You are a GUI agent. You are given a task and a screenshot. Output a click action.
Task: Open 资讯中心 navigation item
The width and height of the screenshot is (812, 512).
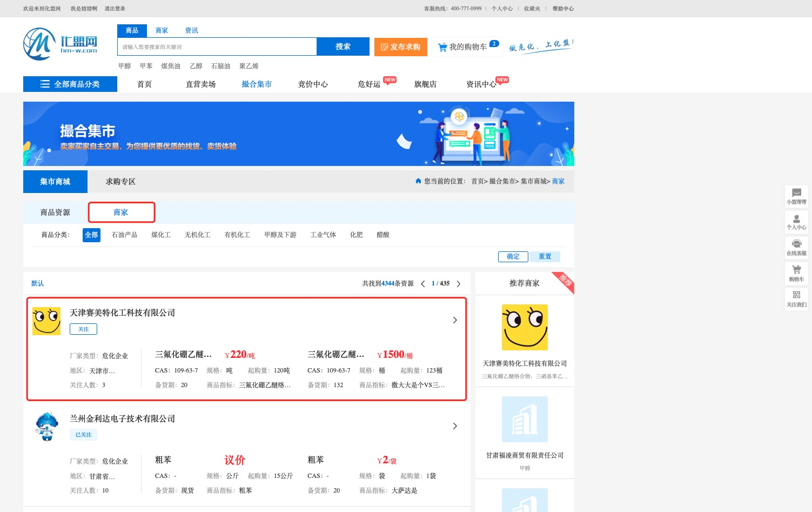click(x=481, y=84)
